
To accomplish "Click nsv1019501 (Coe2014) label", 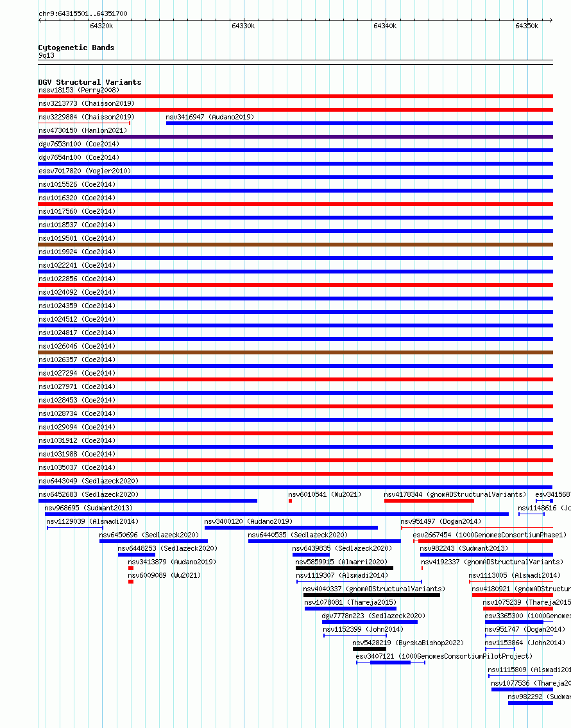I will (77, 238).
